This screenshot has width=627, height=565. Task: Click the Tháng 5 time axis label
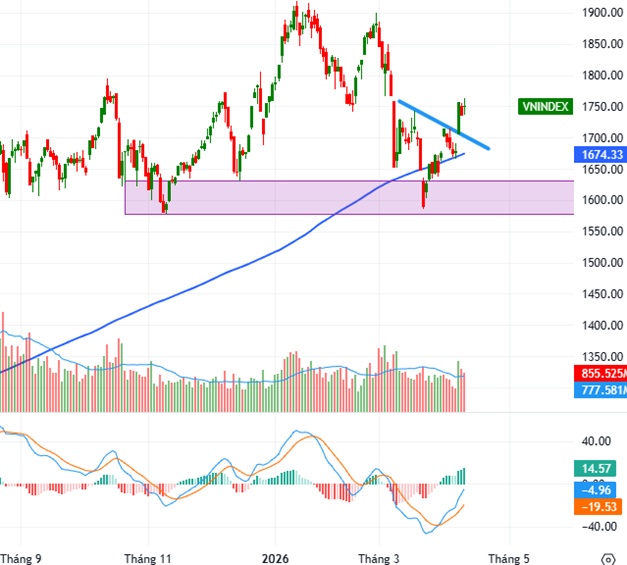509,557
